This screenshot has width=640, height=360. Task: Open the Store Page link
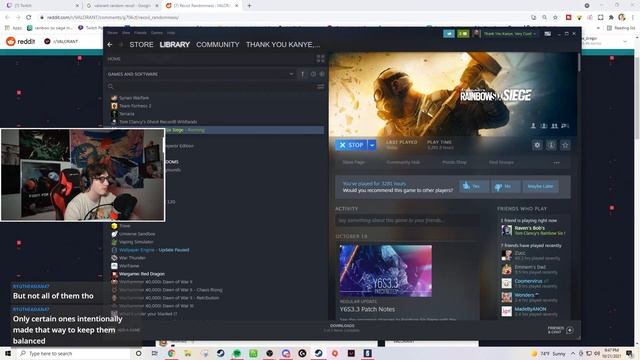(x=353, y=162)
